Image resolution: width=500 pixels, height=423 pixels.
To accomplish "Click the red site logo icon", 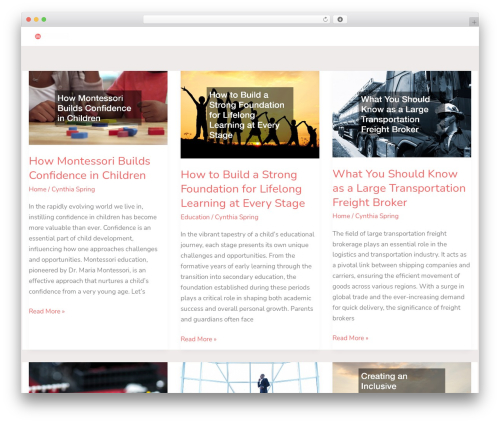I will (x=38, y=36).
